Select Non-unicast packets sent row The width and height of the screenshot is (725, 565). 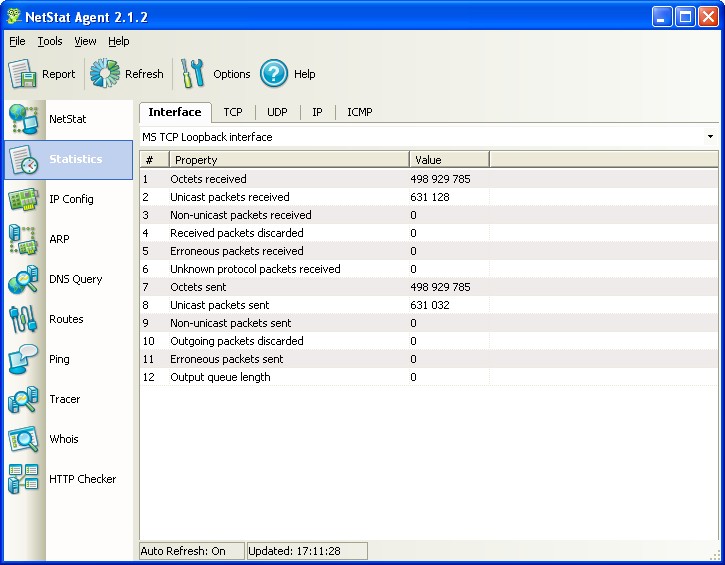pos(429,323)
